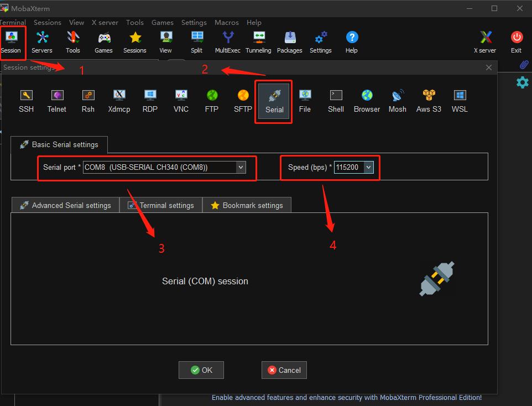Choose Xdmcp session type
Image resolution: width=532 pixels, height=406 pixels.
119,101
